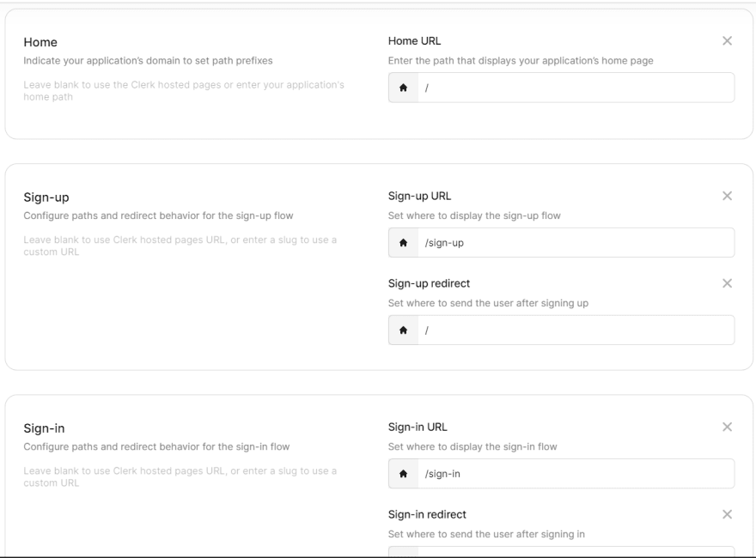Click into the /sign-in path input
Screen dimensions: 756x558
click(576, 474)
